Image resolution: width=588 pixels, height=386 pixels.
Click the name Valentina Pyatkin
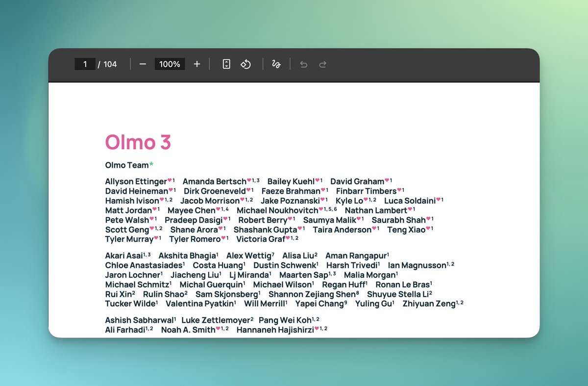(199, 304)
